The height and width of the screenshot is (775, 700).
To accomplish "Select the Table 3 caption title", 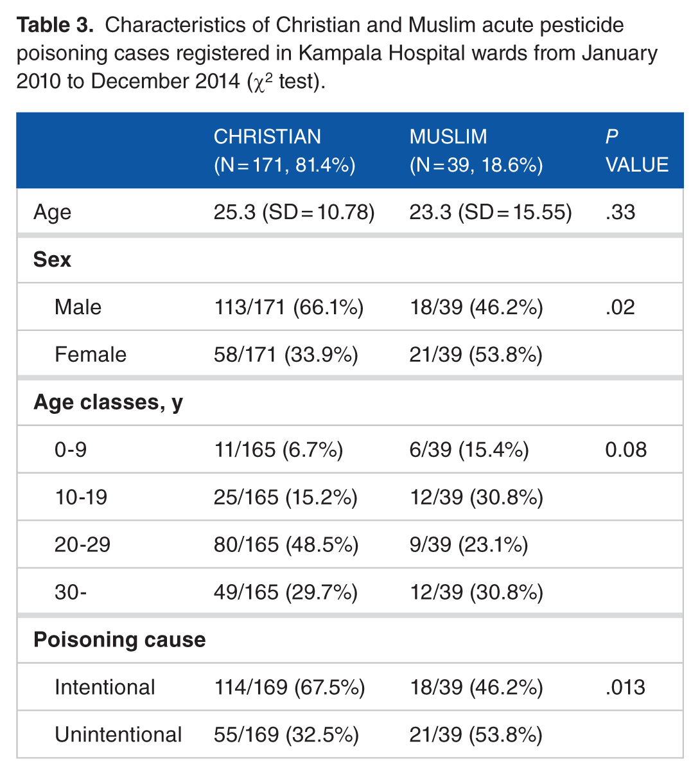I will pyautogui.click(x=337, y=53).
